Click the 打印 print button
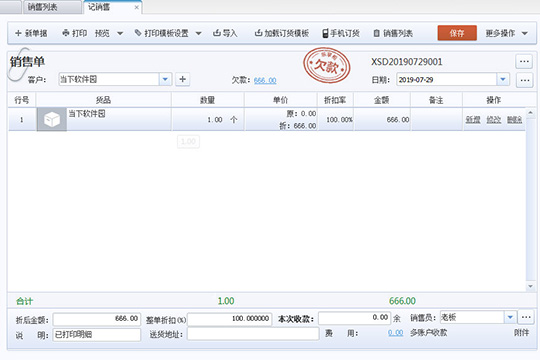Image resolution: width=540 pixels, height=360 pixels. pos(74,33)
